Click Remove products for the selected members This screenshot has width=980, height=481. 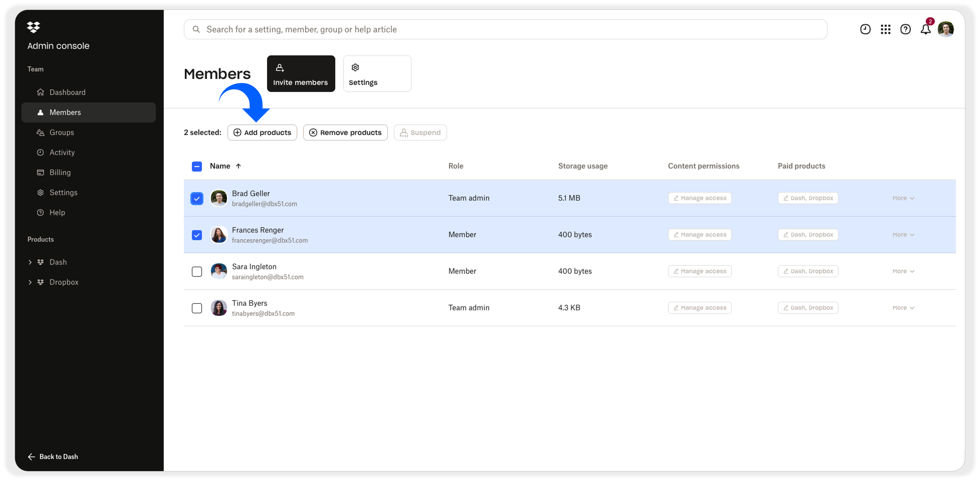click(345, 132)
